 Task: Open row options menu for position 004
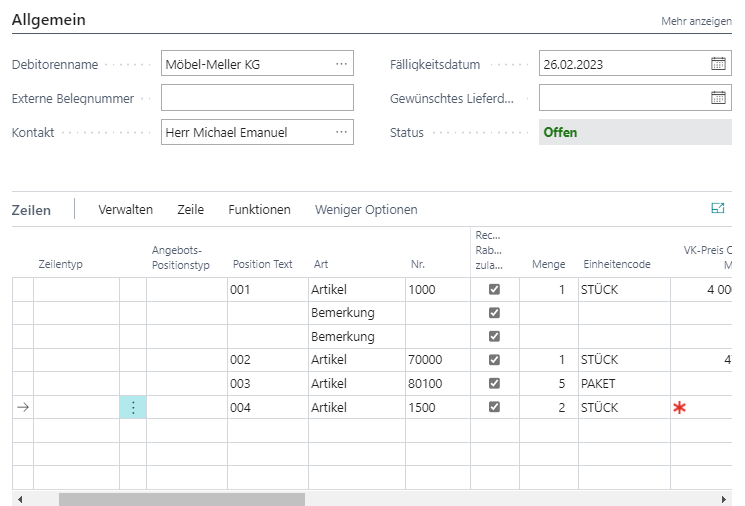click(x=133, y=407)
